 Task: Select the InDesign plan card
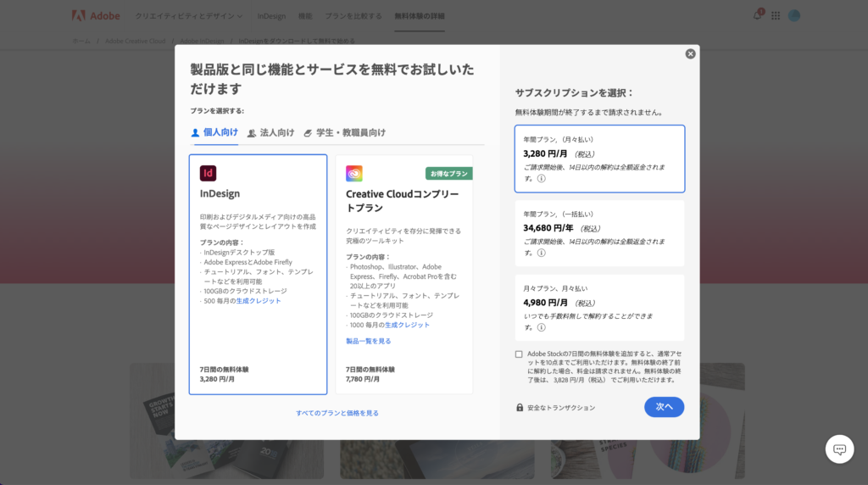[x=258, y=275]
